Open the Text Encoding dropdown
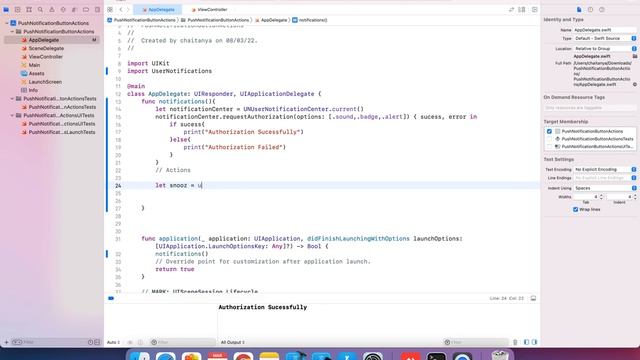Viewport: 640px width, 360px height. (x=604, y=169)
